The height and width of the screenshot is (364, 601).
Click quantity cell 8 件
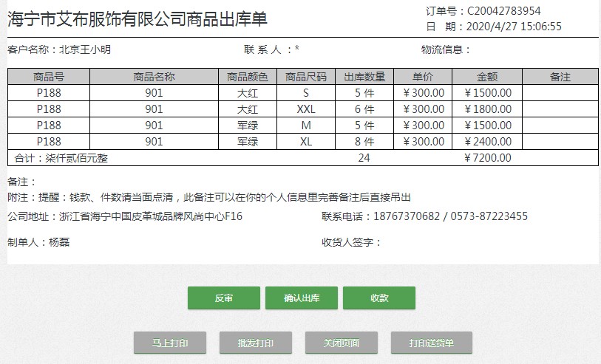pyautogui.click(x=364, y=142)
